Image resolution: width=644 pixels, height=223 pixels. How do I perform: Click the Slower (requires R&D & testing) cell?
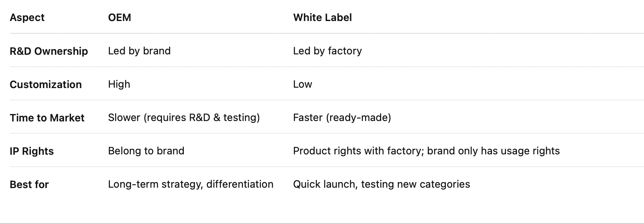click(184, 117)
